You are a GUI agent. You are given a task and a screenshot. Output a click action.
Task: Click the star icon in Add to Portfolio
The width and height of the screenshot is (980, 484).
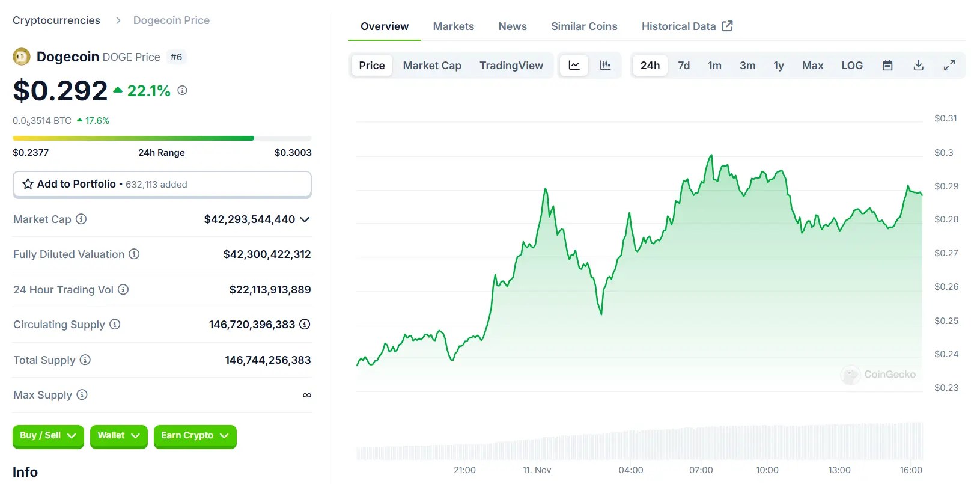pos(28,184)
